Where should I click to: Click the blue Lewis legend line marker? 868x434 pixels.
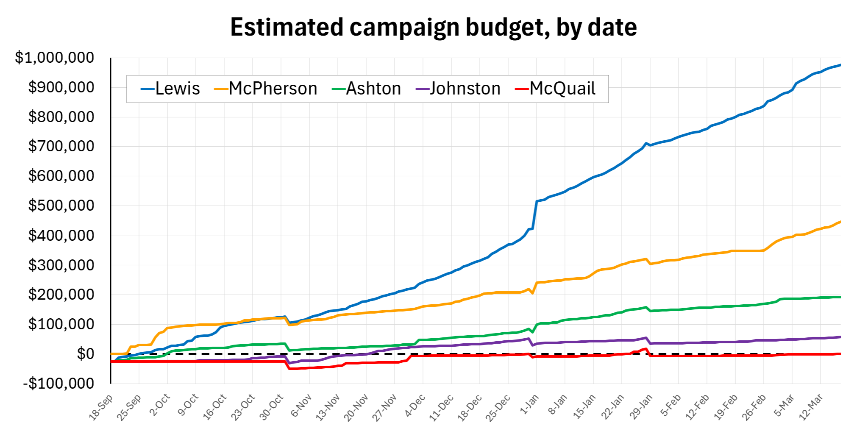click(x=147, y=89)
